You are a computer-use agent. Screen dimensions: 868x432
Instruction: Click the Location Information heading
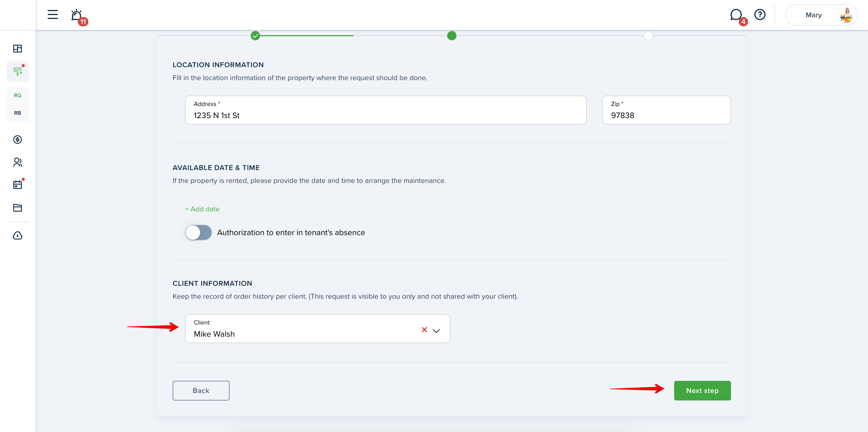(218, 65)
